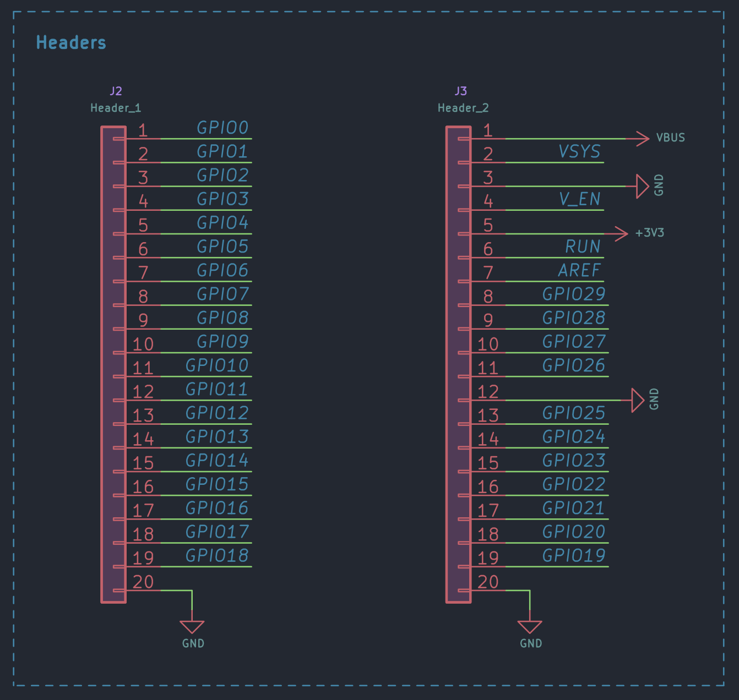Select the GPIO1 net label
Viewport: 739px width, 700px height.
[x=223, y=151]
